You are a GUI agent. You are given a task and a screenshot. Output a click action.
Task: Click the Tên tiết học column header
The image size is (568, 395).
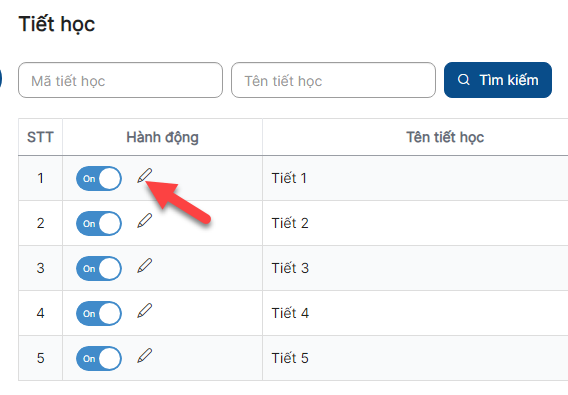pyautogui.click(x=445, y=137)
